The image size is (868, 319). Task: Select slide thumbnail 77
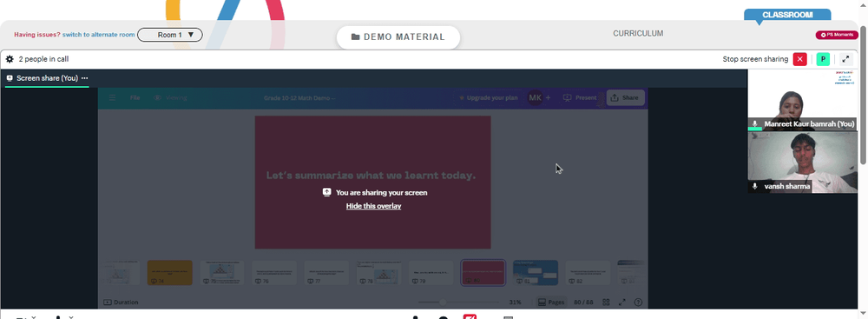[326, 272]
